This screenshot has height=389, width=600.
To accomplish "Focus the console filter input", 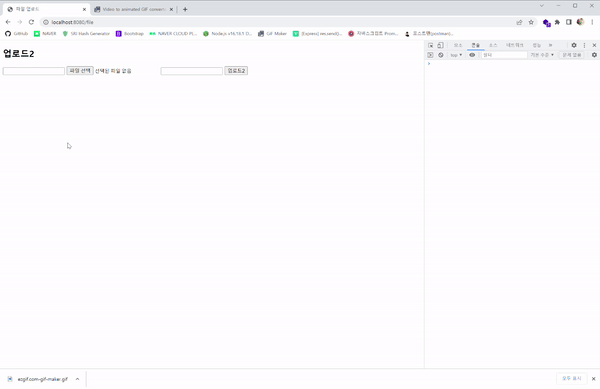I will pos(504,55).
